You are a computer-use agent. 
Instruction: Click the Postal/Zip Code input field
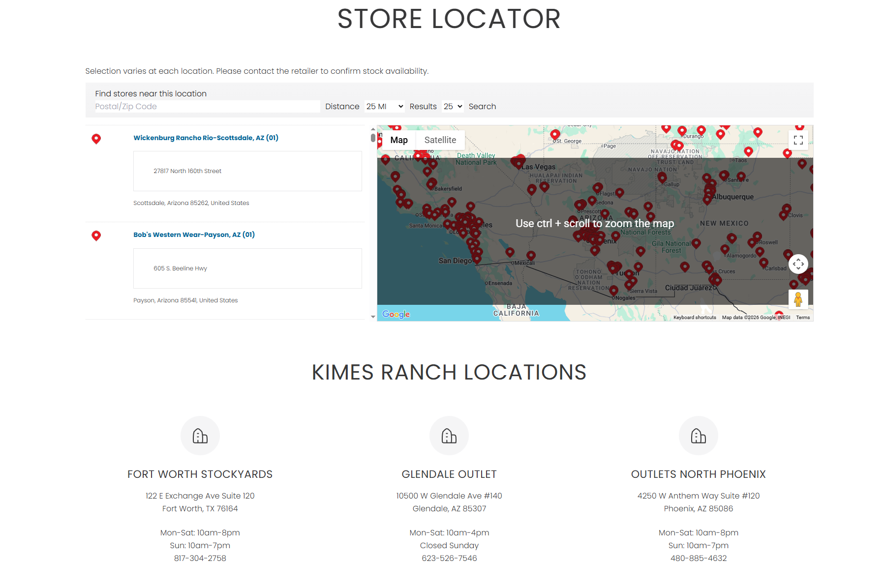coord(207,107)
